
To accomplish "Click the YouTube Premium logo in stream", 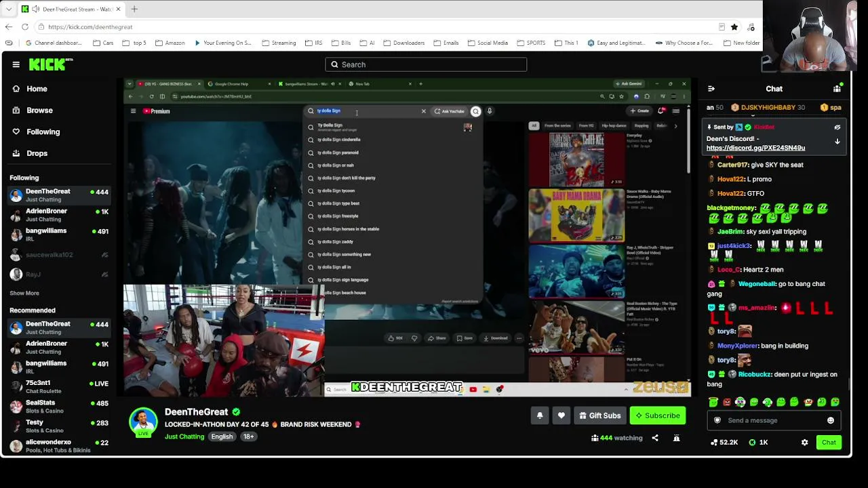I will point(156,111).
